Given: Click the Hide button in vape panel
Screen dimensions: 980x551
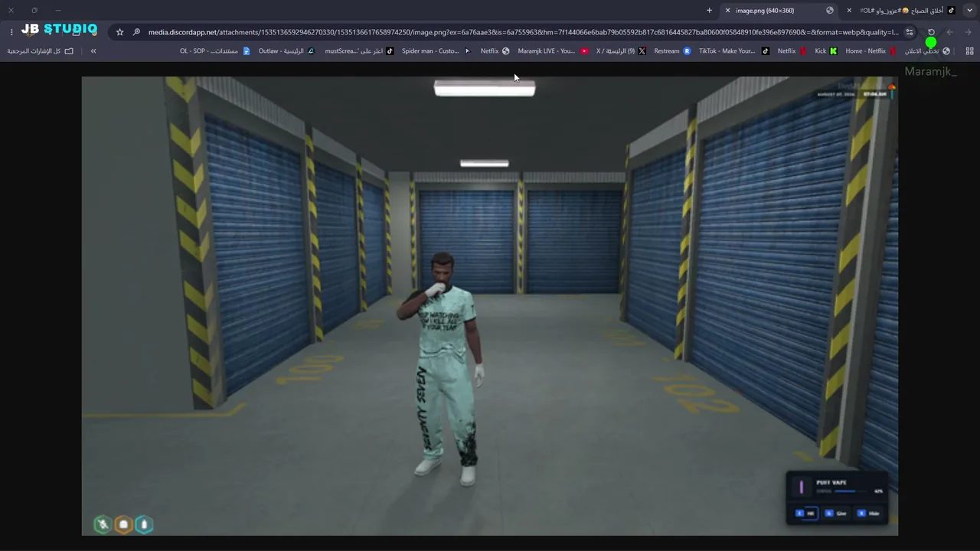Looking at the screenshot, I should 869,513.
